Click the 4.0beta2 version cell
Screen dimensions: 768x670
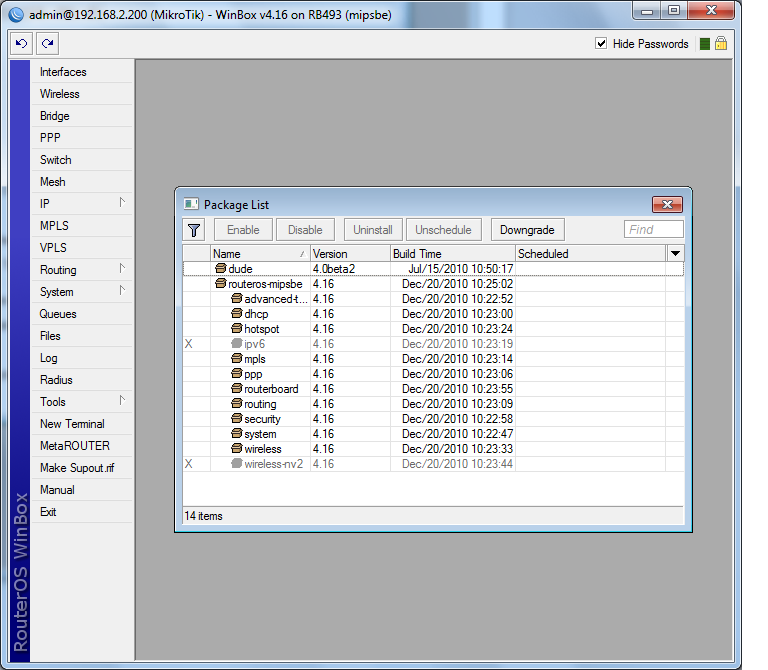coord(350,269)
